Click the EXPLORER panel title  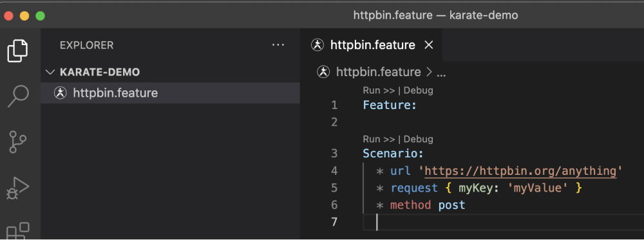(x=87, y=45)
